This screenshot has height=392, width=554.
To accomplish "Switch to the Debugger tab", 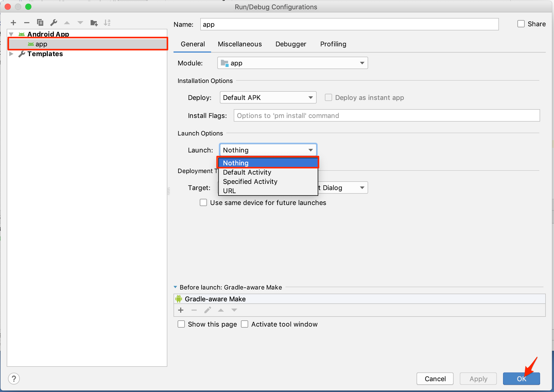I will 291,44.
